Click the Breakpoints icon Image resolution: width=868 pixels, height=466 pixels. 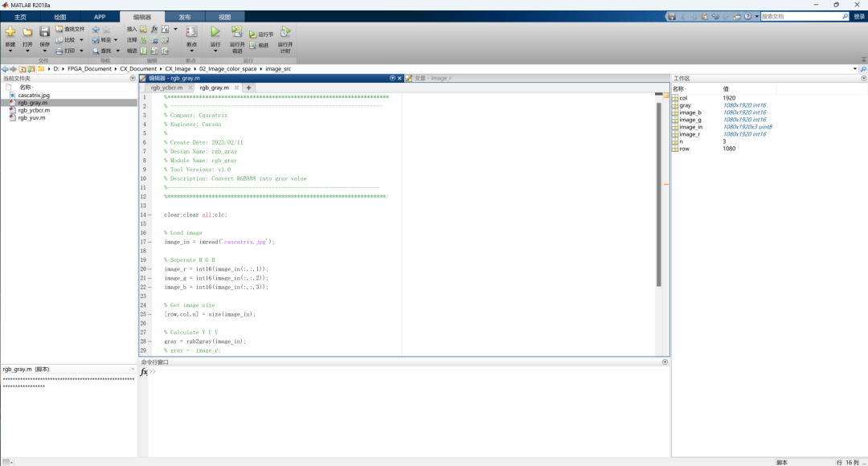pyautogui.click(x=191, y=31)
